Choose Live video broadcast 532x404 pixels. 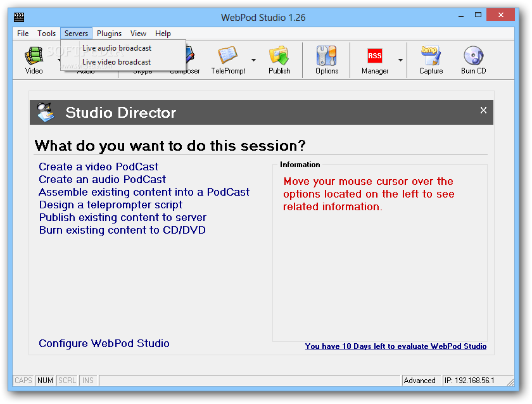point(123,62)
